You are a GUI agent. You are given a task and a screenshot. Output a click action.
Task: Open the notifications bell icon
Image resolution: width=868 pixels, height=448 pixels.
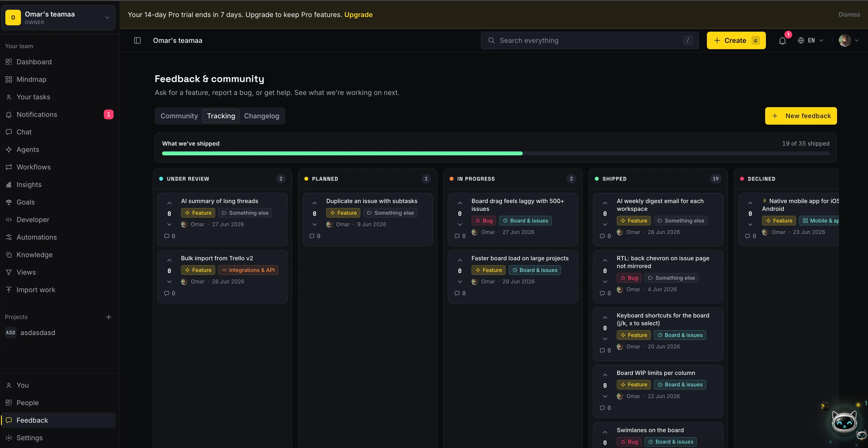[782, 41]
